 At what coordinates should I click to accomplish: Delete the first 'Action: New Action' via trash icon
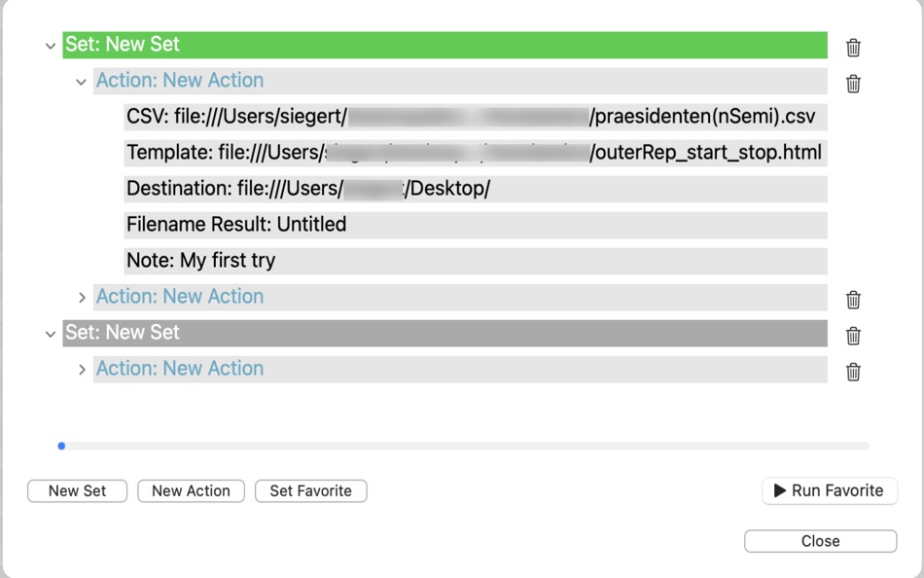coord(852,84)
